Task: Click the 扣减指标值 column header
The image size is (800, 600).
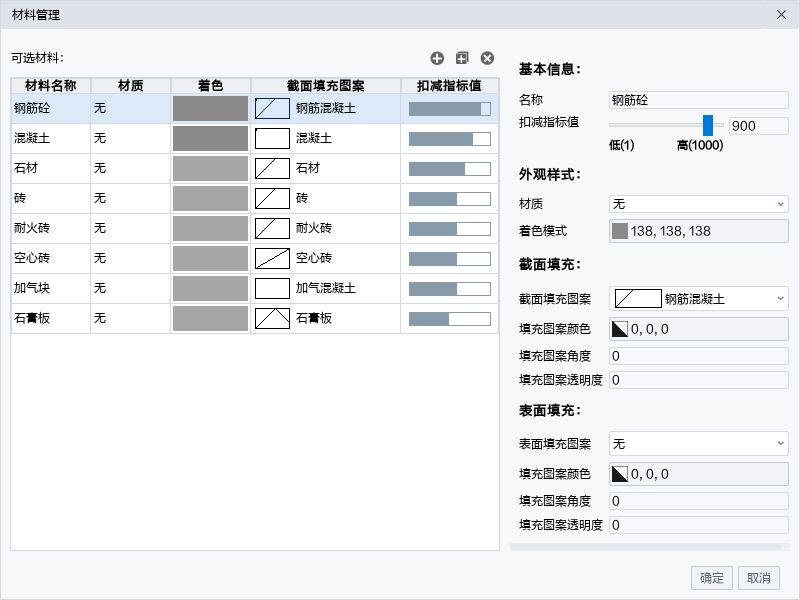Action: click(449, 86)
